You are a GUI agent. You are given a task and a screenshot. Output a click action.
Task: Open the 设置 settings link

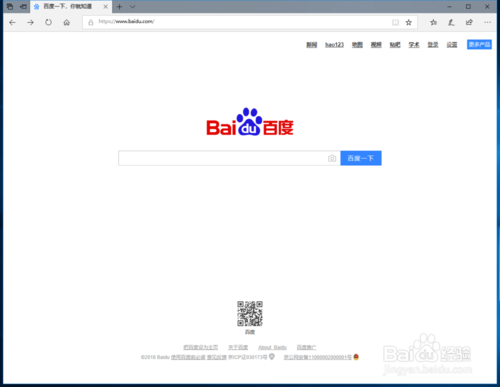point(452,45)
